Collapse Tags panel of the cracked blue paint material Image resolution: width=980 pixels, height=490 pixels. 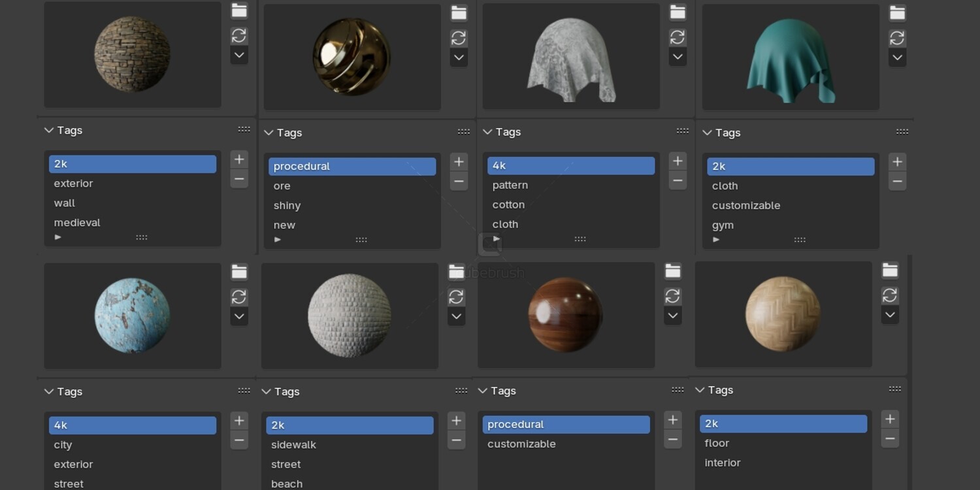coord(48,391)
